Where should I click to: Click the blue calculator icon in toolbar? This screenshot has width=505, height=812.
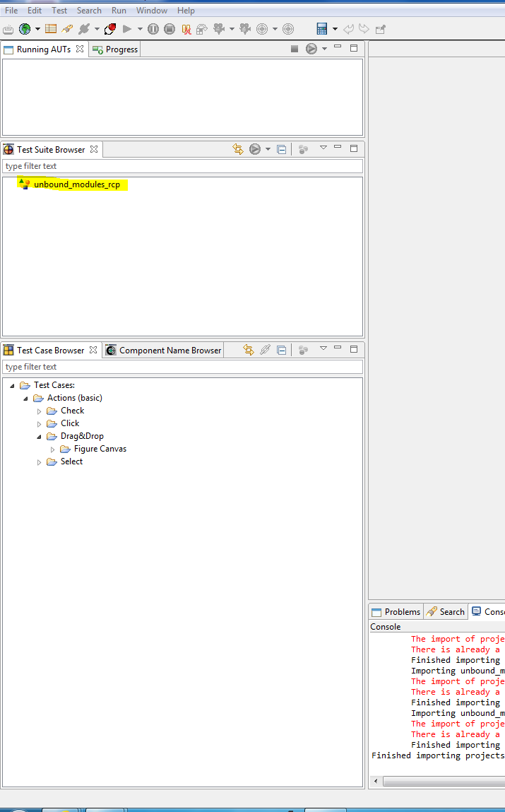322,29
